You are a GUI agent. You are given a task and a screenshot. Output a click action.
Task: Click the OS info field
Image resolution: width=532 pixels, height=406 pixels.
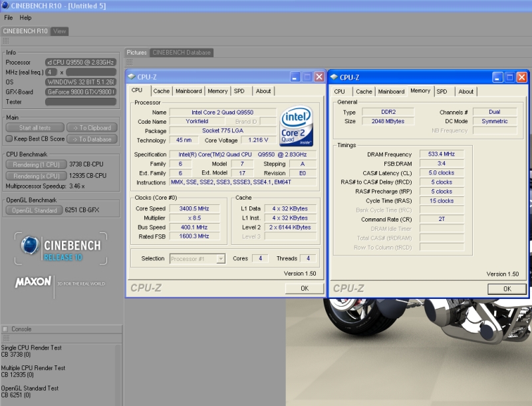coord(80,82)
